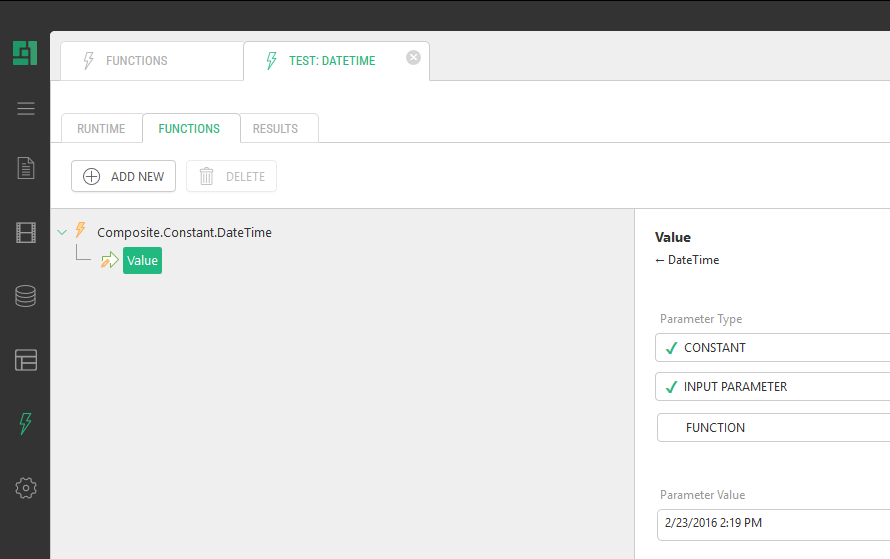Select Composite.Constant.DateTime function in tree
Image resolution: width=890 pixels, height=559 pixels.
(184, 232)
